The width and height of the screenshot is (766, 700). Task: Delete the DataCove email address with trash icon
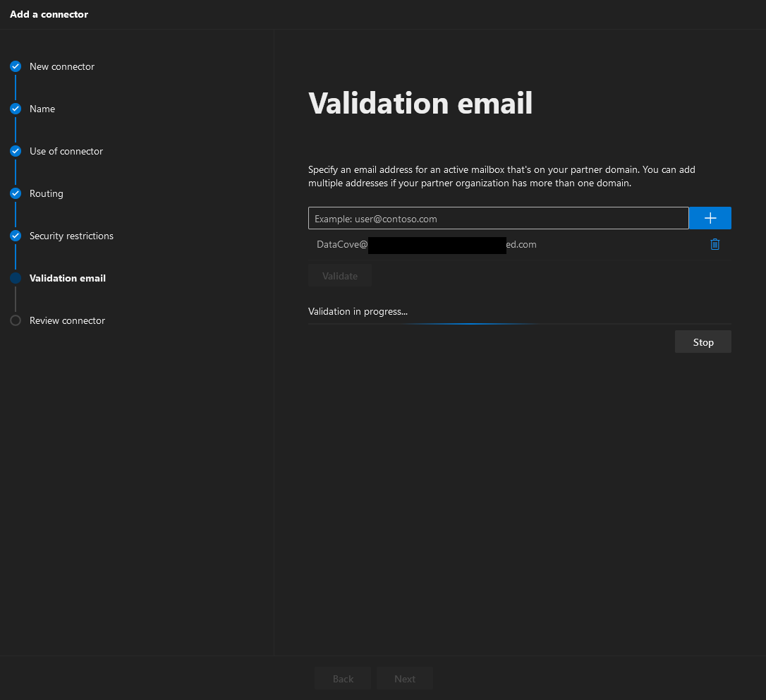[715, 244]
